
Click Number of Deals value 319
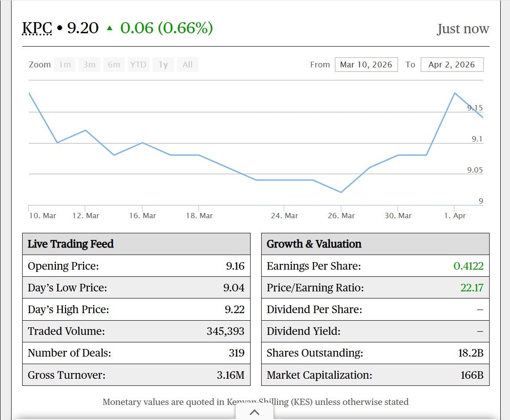[236, 353]
